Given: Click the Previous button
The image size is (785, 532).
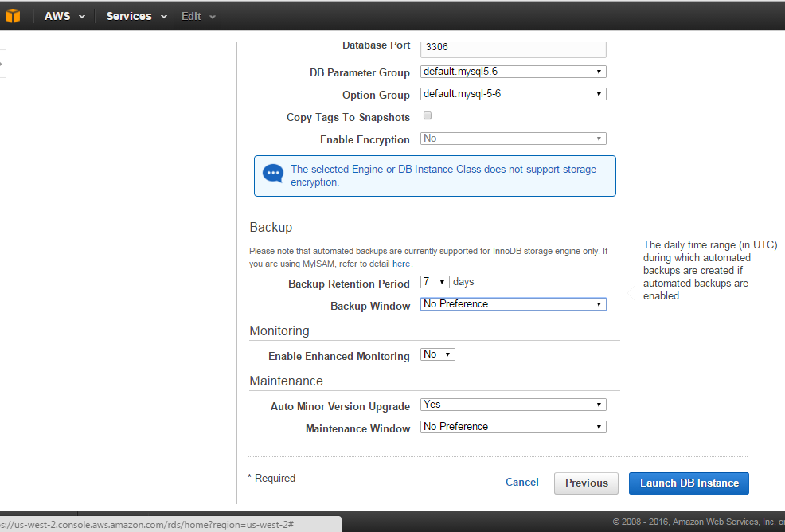Looking at the screenshot, I should coord(586,483).
